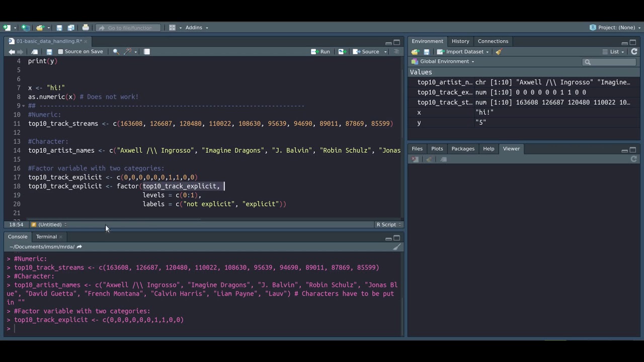The image size is (644, 362).
Task: Click Show in new window icon
Action: (x=35, y=52)
